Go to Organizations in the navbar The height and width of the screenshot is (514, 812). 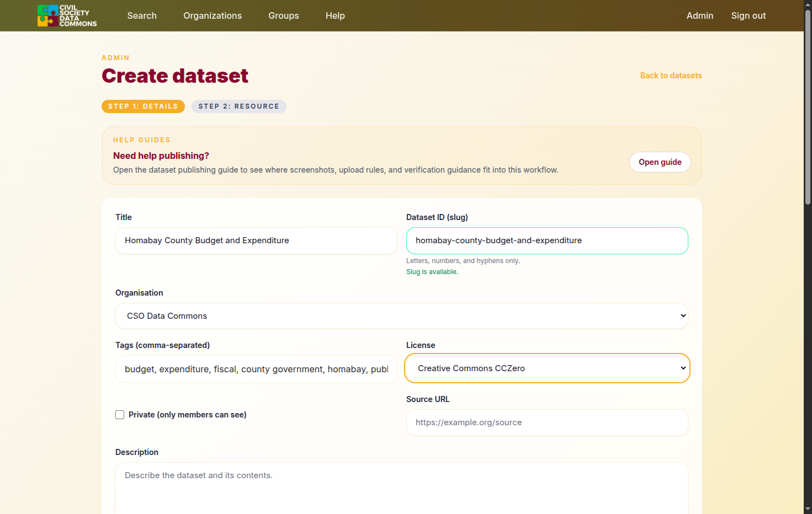(x=213, y=15)
